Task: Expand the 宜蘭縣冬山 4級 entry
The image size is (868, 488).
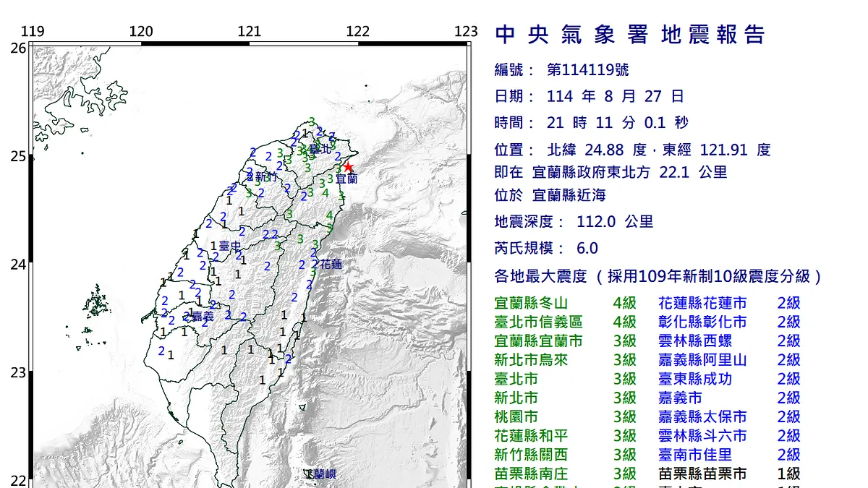Action: coord(532,304)
